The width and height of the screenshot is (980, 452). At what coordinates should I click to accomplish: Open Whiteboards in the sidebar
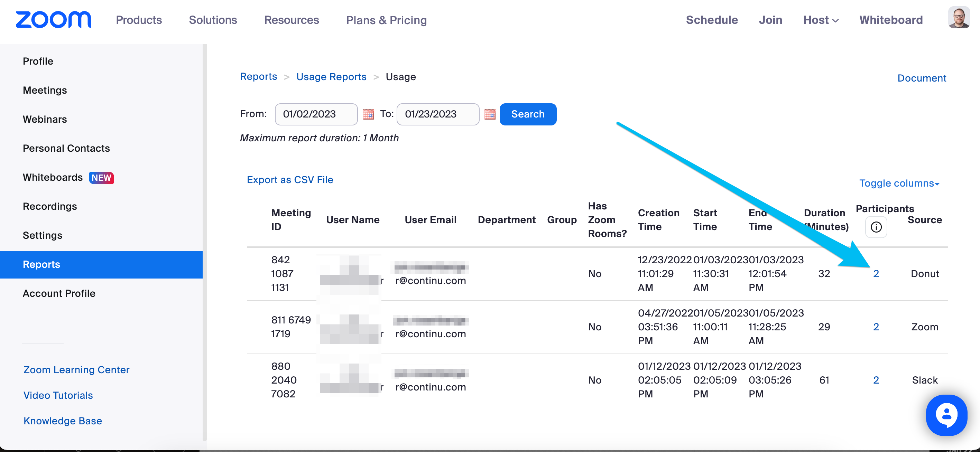click(x=53, y=178)
